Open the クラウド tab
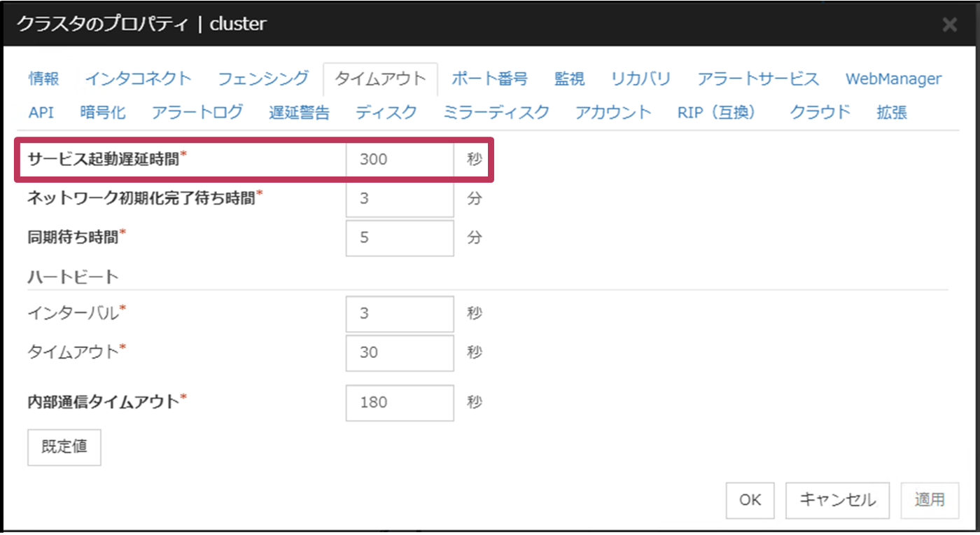This screenshot has width=980, height=535. (x=820, y=112)
